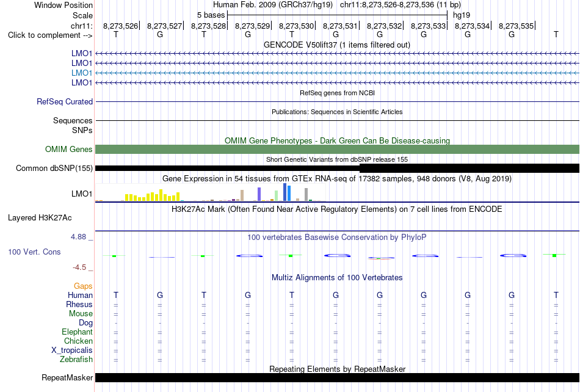Click the Elephant alignment row label
This screenshot has height=392, width=580.
coord(77,332)
